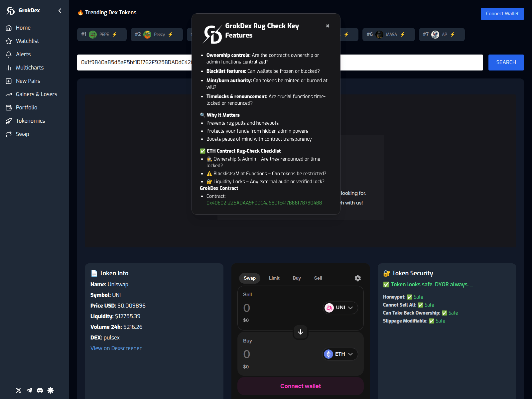The width and height of the screenshot is (532, 399).
Task: Switch to the Swap tab
Action: [250, 278]
